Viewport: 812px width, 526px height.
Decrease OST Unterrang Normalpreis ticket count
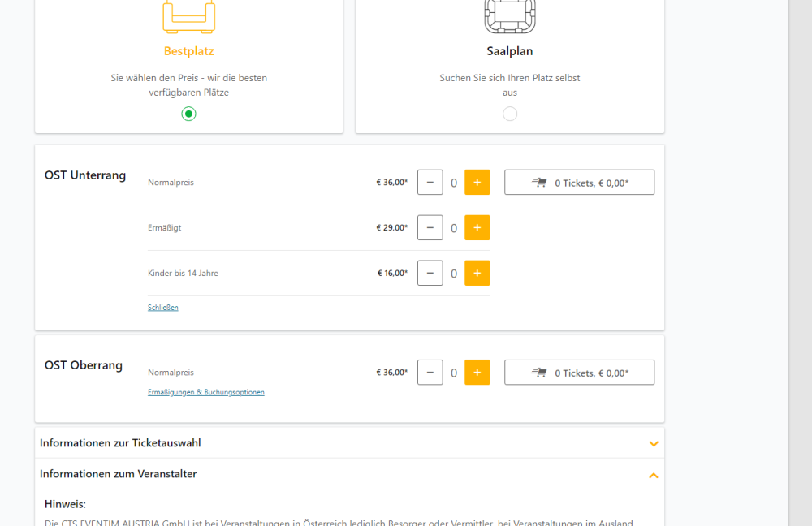coord(430,183)
